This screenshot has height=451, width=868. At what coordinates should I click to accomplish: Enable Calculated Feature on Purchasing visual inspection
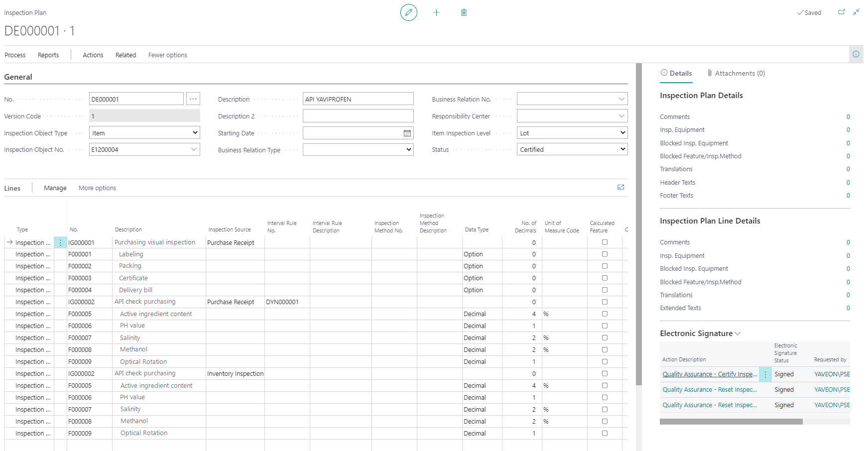pos(605,242)
